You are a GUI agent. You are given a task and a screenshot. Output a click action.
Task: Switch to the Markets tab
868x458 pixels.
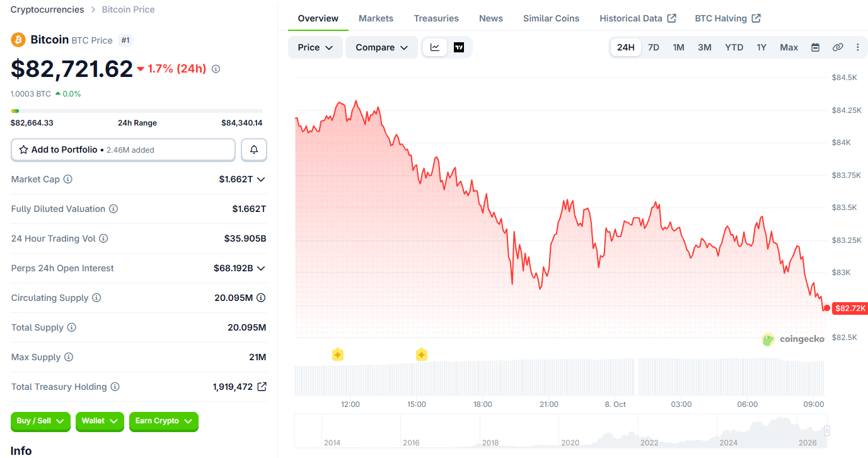tap(376, 18)
